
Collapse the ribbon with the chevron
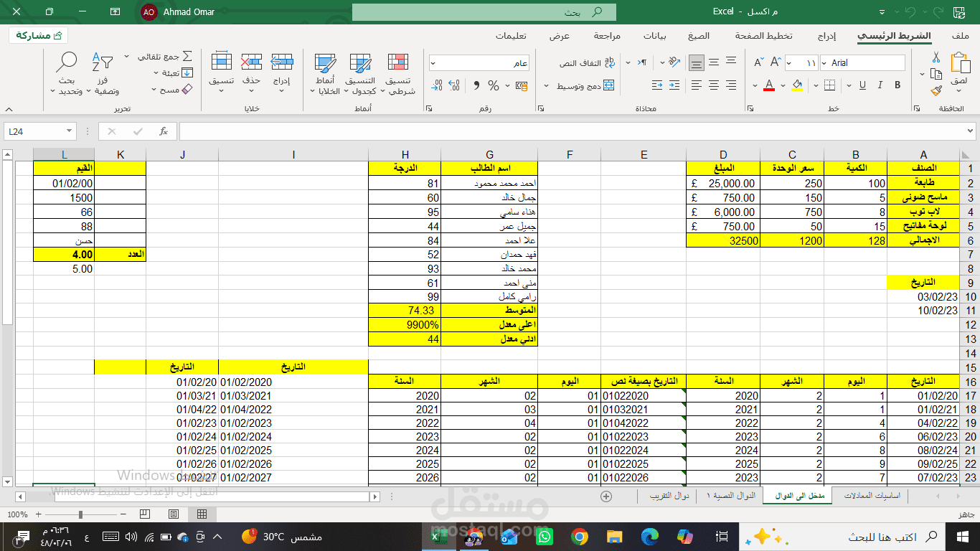pos(9,109)
